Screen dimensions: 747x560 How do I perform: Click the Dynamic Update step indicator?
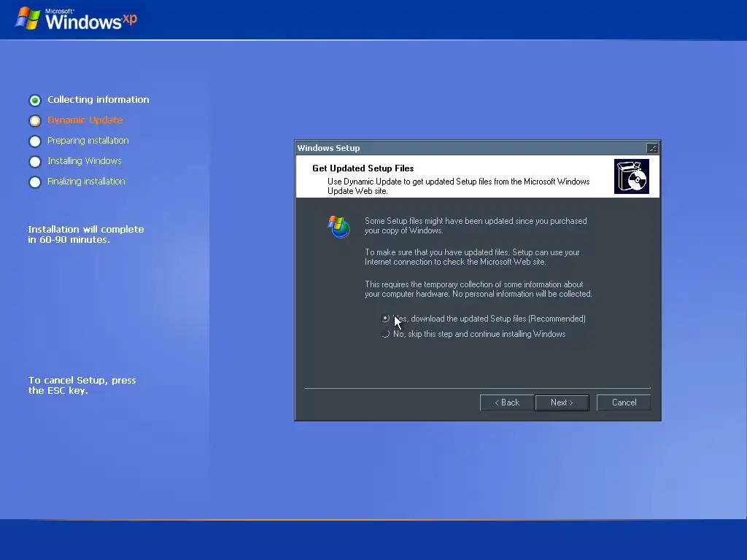coord(35,121)
